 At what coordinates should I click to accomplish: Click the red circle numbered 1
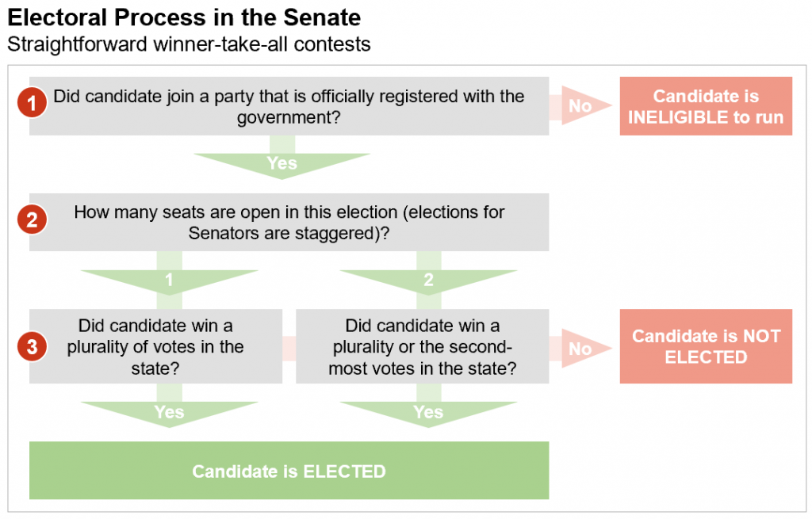click(32, 102)
